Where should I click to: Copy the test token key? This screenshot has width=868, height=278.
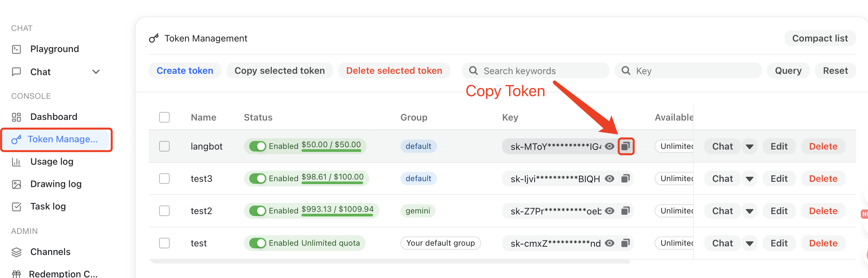(x=625, y=243)
